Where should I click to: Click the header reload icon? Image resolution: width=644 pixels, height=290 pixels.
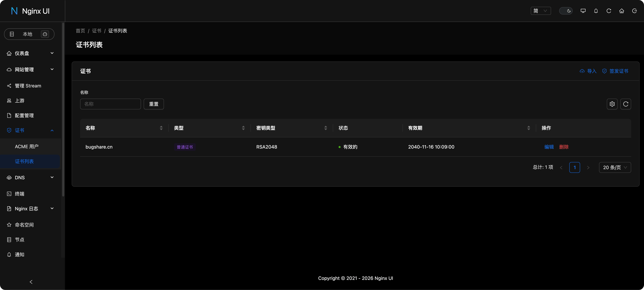[609, 11]
